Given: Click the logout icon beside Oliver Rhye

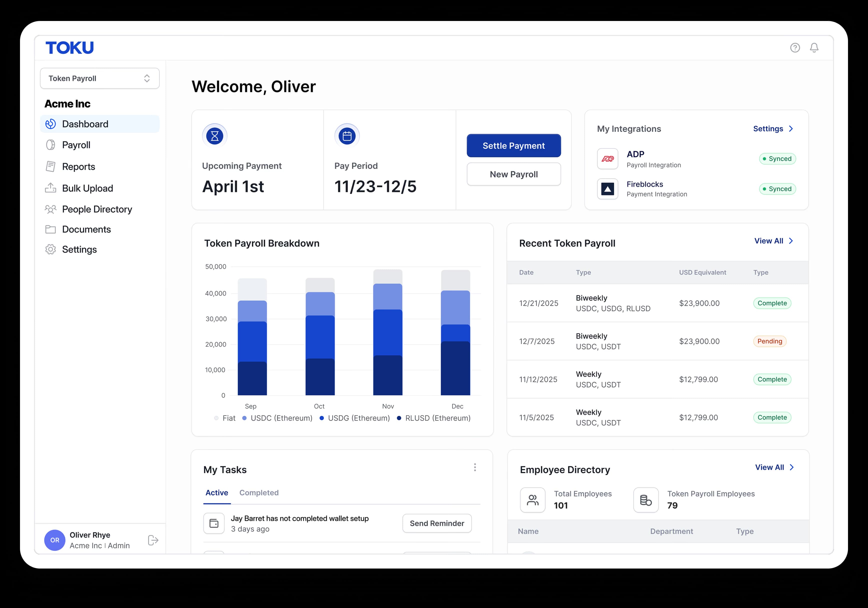Looking at the screenshot, I should click(153, 540).
